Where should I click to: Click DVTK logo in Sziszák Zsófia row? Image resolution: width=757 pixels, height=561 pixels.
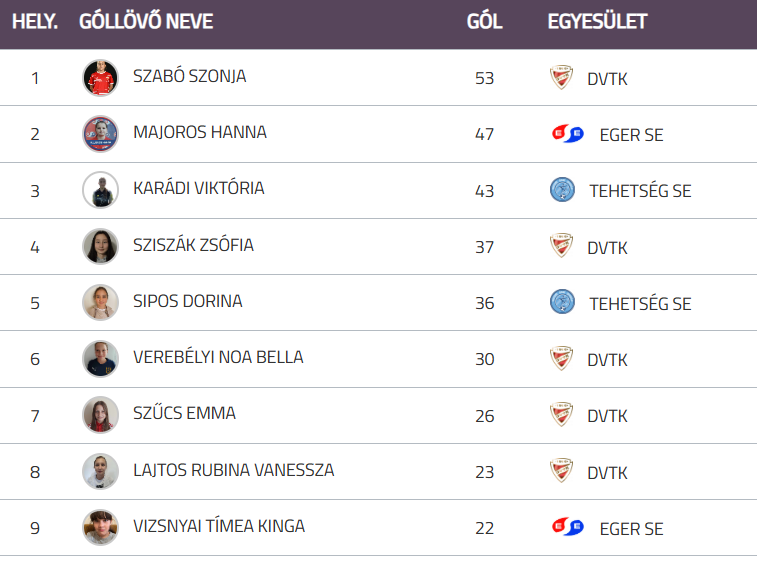pyautogui.click(x=562, y=246)
